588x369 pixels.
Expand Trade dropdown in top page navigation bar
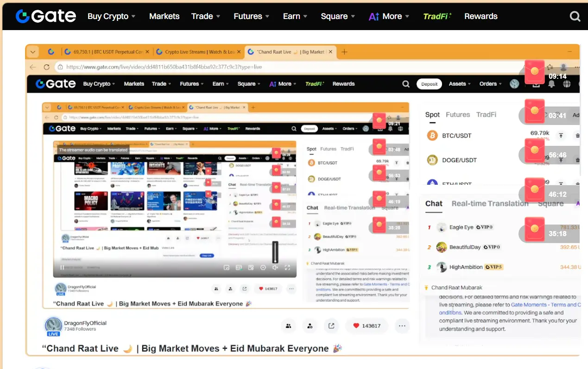(x=206, y=16)
